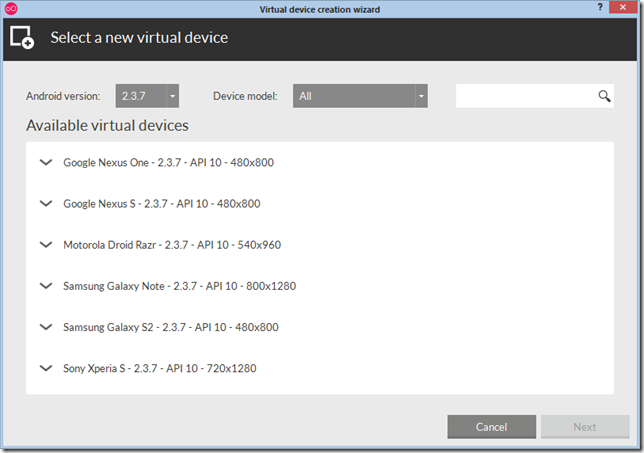Expand the Samsung Galaxy S2 chevron
644x453 pixels.
click(x=46, y=327)
